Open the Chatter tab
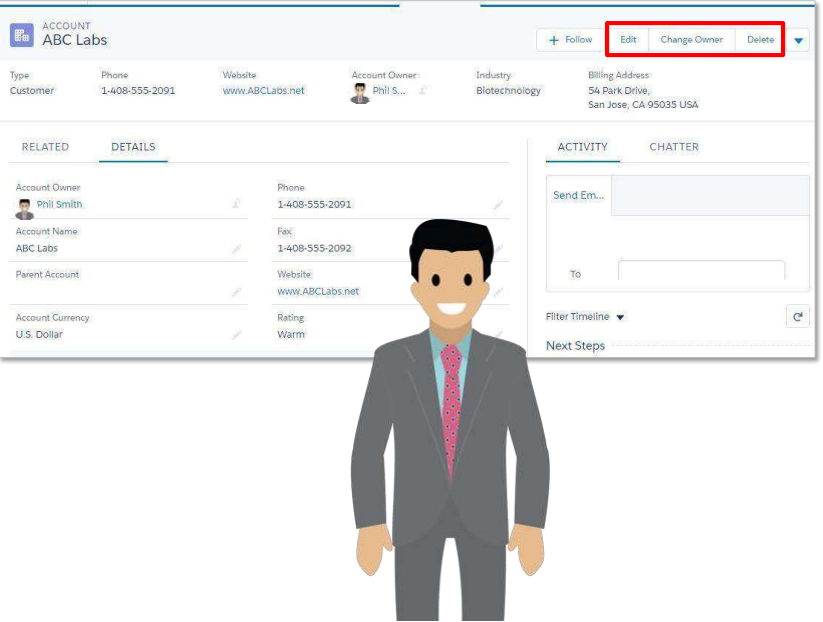 [x=674, y=147]
